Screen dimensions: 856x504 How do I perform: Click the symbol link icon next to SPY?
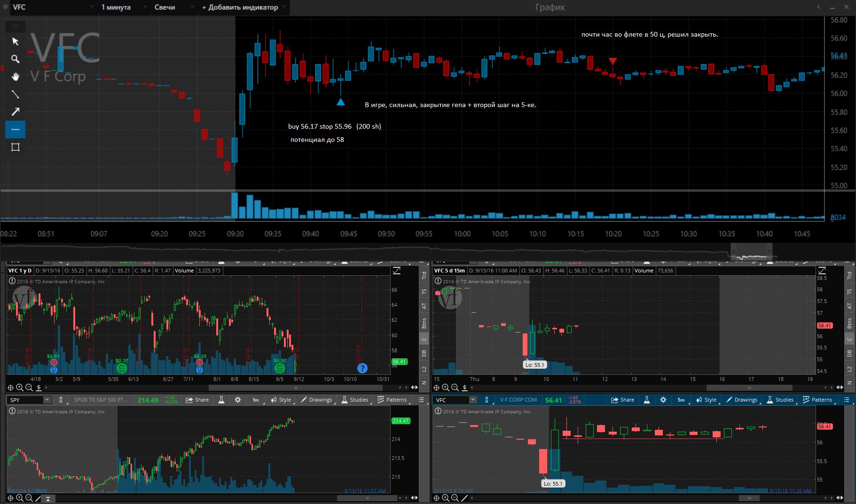pyautogui.click(x=61, y=400)
